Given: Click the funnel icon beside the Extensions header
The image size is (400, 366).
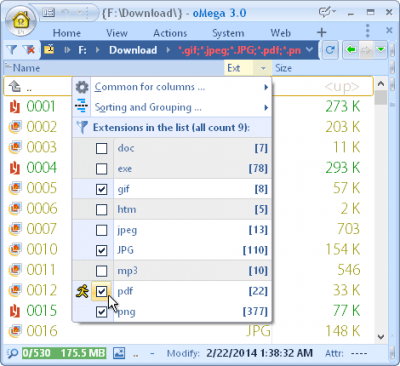Looking at the screenshot, I should [x=82, y=128].
